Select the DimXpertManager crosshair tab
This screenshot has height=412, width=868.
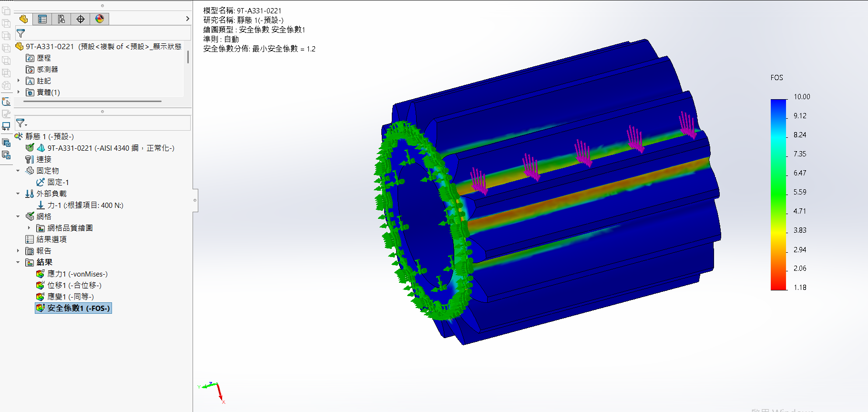(x=81, y=19)
